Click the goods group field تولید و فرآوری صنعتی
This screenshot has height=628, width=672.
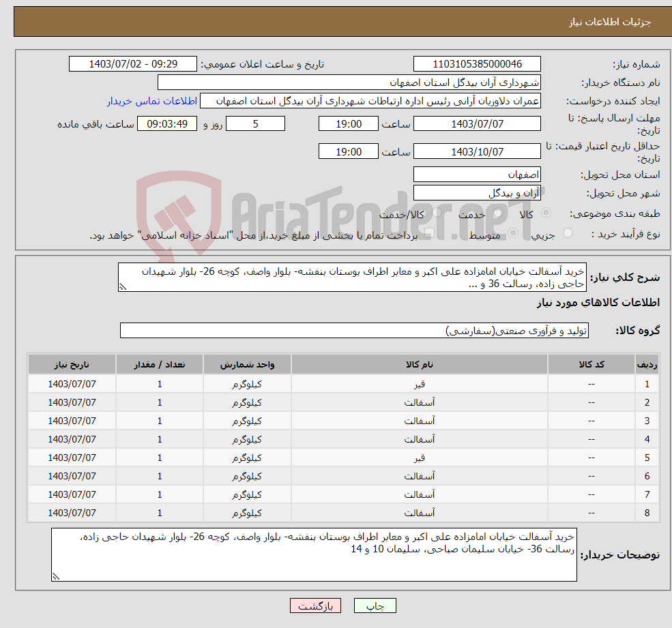355,330
